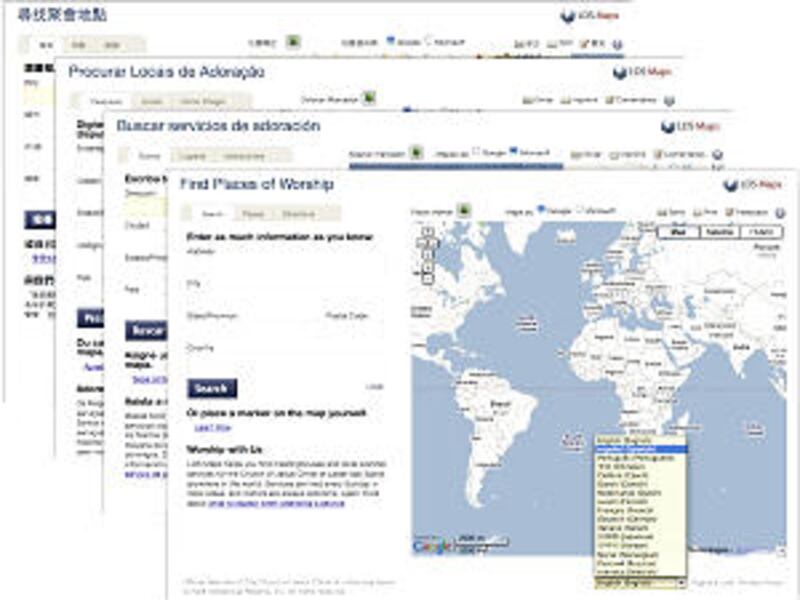This screenshot has width=800, height=600.
Task: Click Print icon link in English window
Action: 705,212
